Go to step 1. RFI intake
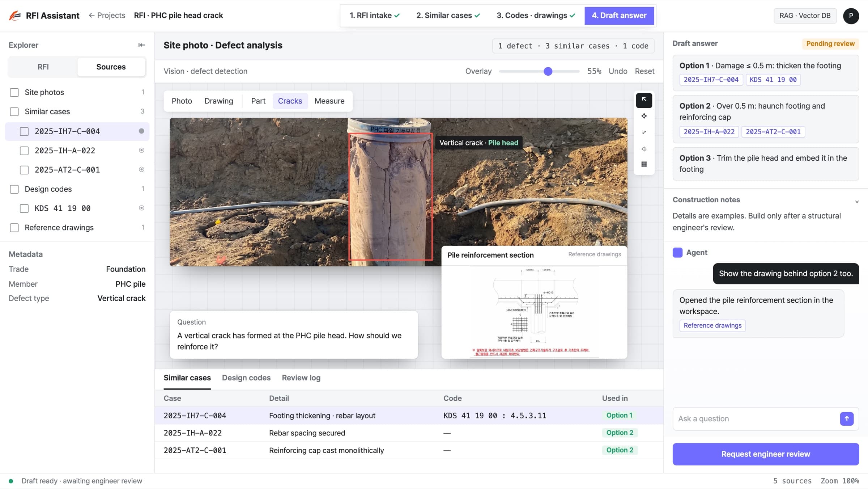Viewport: 868px width, 489px height. (x=374, y=16)
